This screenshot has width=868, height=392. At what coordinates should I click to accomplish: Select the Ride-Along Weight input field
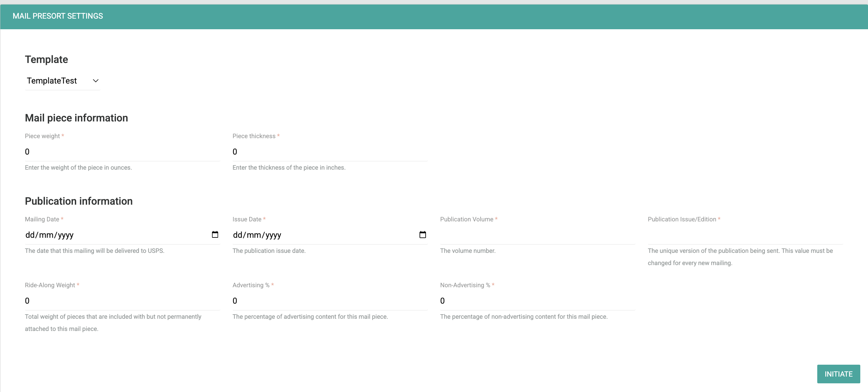click(x=122, y=301)
